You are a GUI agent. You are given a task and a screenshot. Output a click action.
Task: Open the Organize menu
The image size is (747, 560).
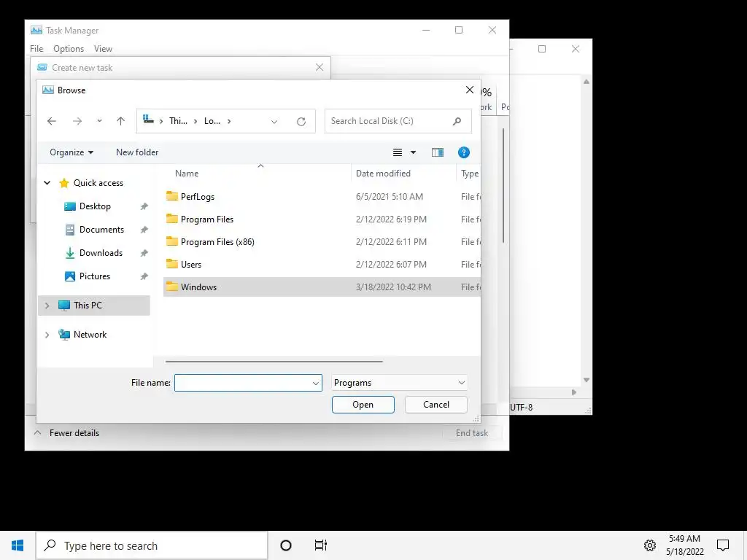pyautogui.click(x=71, y=152)
